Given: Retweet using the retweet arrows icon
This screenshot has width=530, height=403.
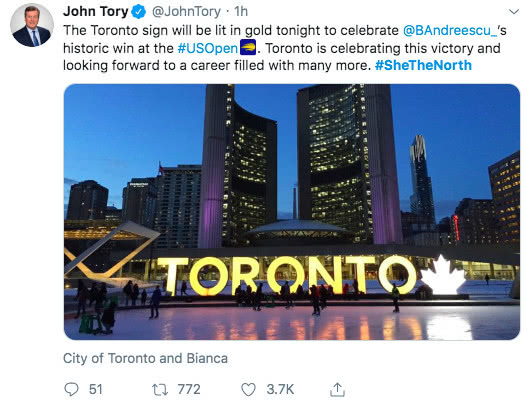Looking at the screenshot, I should pyautogui.click(x=159, y=389).
